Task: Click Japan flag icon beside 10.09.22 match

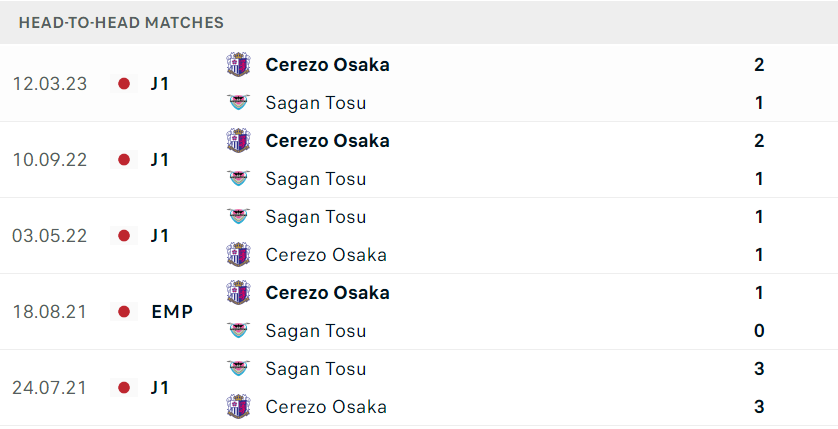Action: coord(124,160)
